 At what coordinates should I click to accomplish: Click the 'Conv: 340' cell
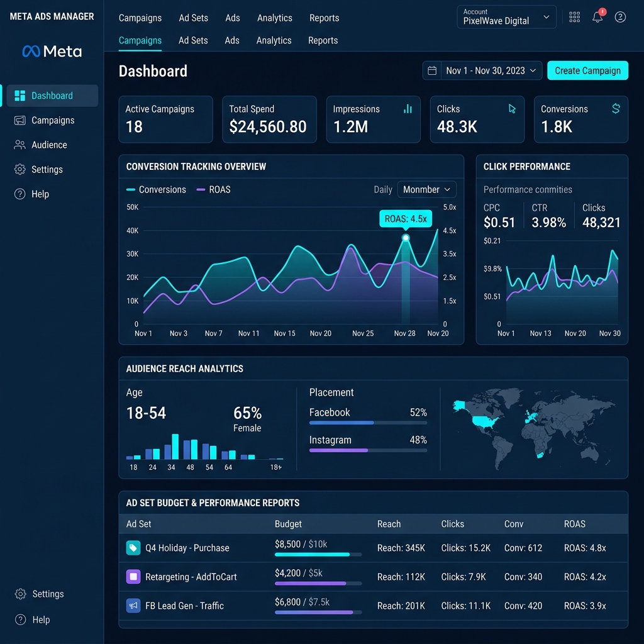[523, 577]
